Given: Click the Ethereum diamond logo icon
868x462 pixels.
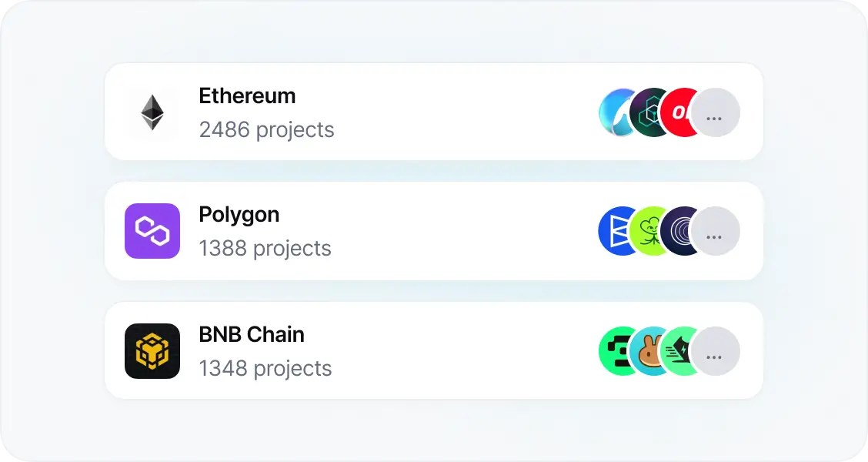Looking at the screenshot, I should [x=152, y=112].
